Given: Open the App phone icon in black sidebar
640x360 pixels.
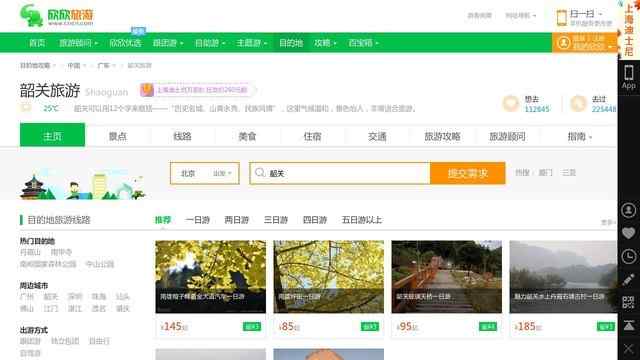Looking at the screenshot, I should [629, 77].
